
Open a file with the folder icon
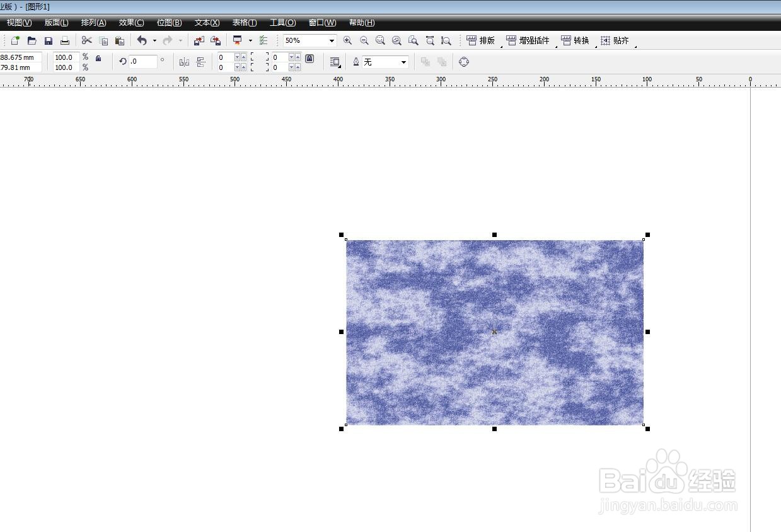point(32,40)
